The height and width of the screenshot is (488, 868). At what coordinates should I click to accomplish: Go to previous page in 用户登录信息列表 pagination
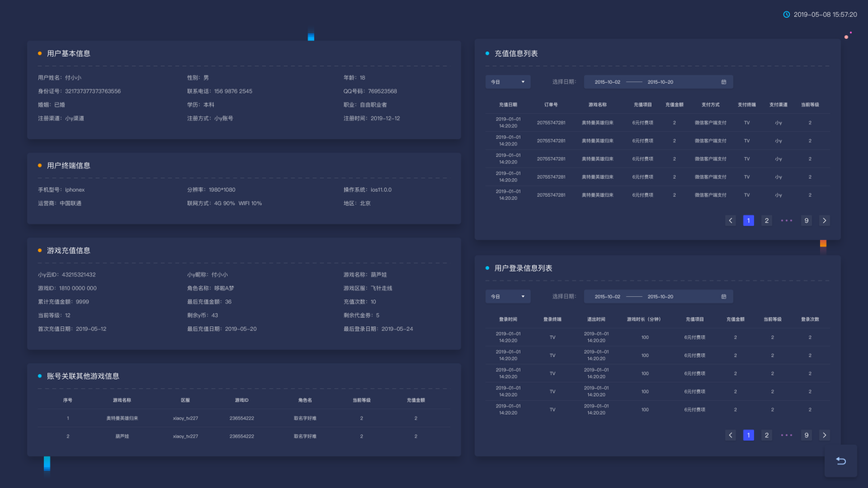point(731,435)
